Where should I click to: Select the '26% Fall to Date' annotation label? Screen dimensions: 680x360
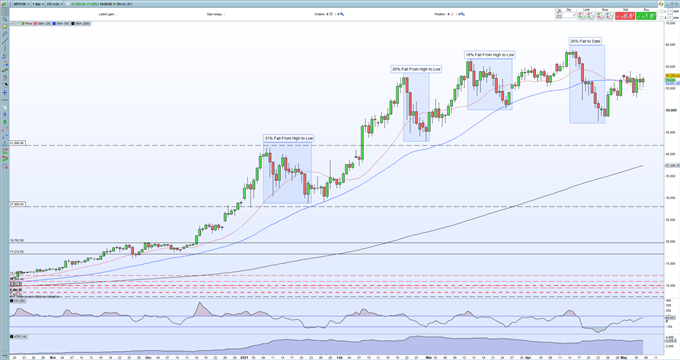585,41
